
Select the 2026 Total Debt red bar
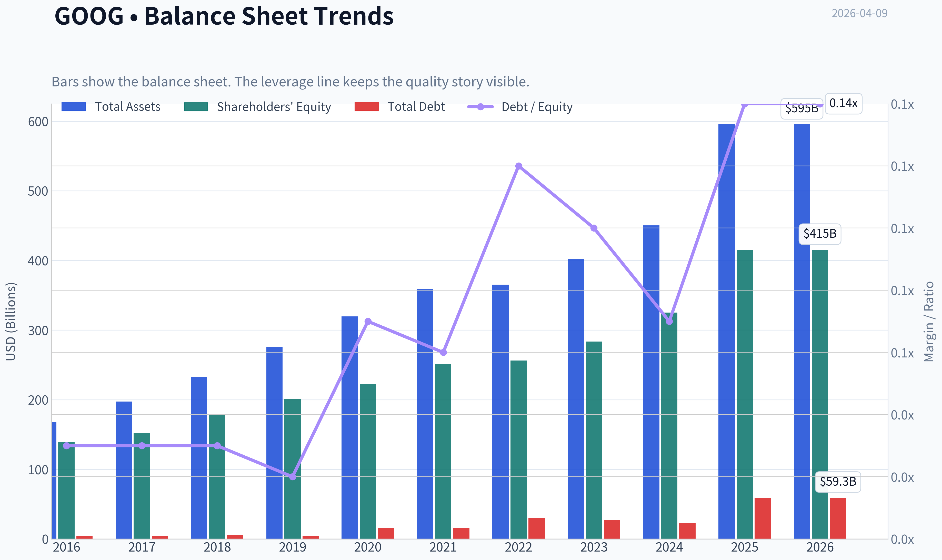click(838, 518)
